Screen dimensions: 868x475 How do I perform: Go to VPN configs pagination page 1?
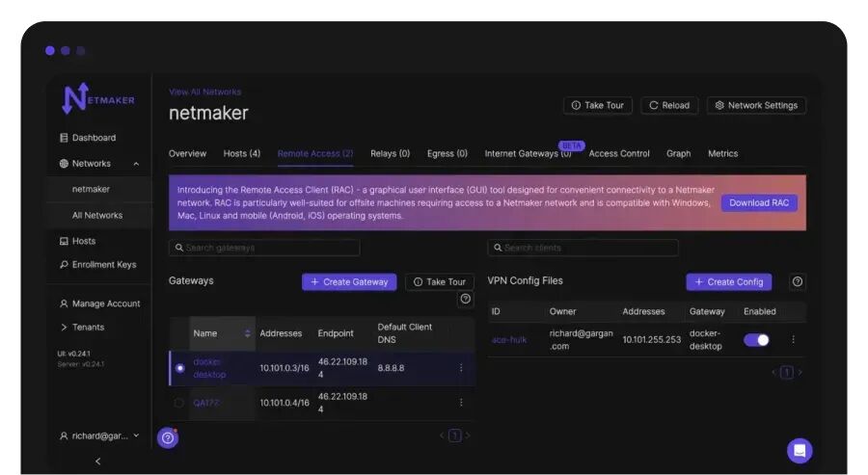tap(787, 372)
